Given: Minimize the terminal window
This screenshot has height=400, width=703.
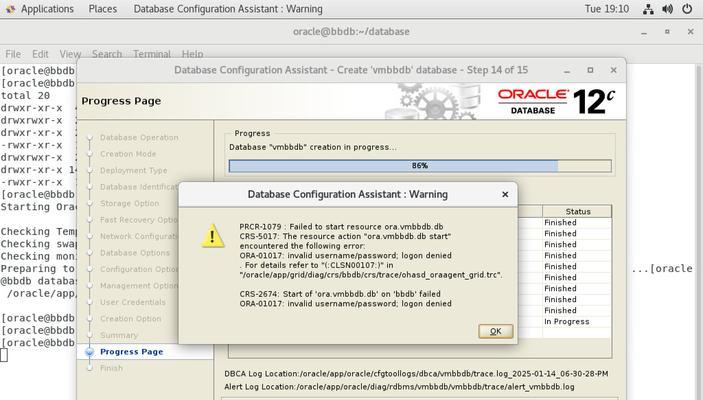Looking at the screenshot, I should pos(644,32).
